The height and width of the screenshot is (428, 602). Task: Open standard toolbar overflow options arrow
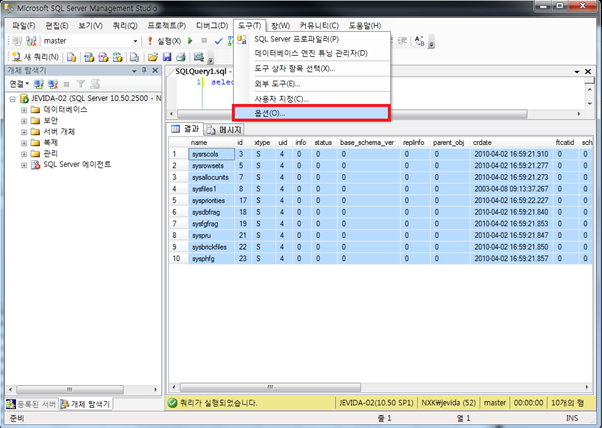click(x=210, y=60)
